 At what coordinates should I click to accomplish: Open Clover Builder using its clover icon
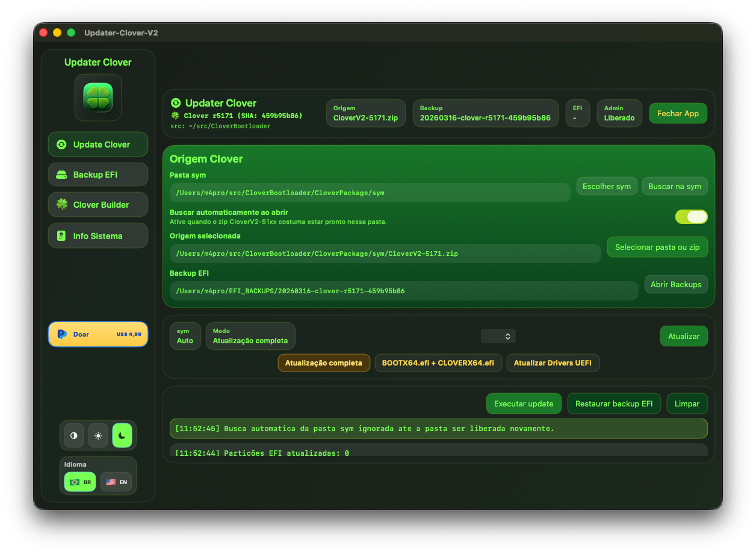click(61, 204)
